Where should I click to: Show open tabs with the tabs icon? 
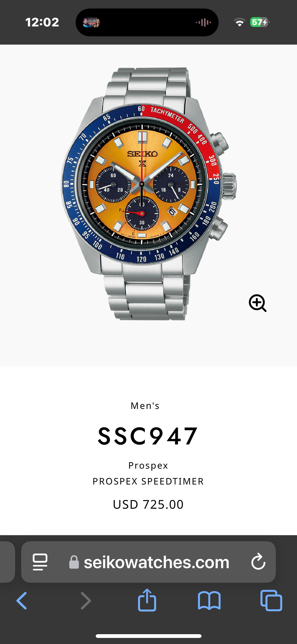tap(271, 601)
